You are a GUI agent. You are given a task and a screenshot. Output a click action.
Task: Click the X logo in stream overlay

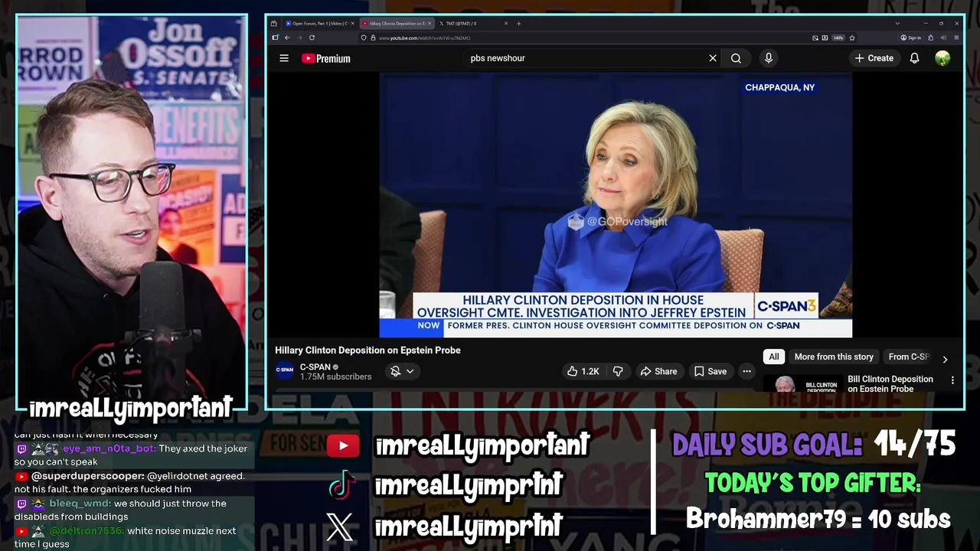(x=340, y=527)
